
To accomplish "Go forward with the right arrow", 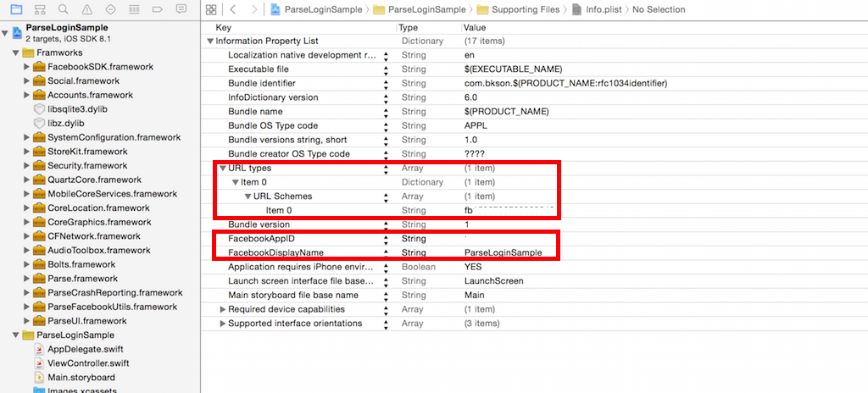I will point(253,9).
